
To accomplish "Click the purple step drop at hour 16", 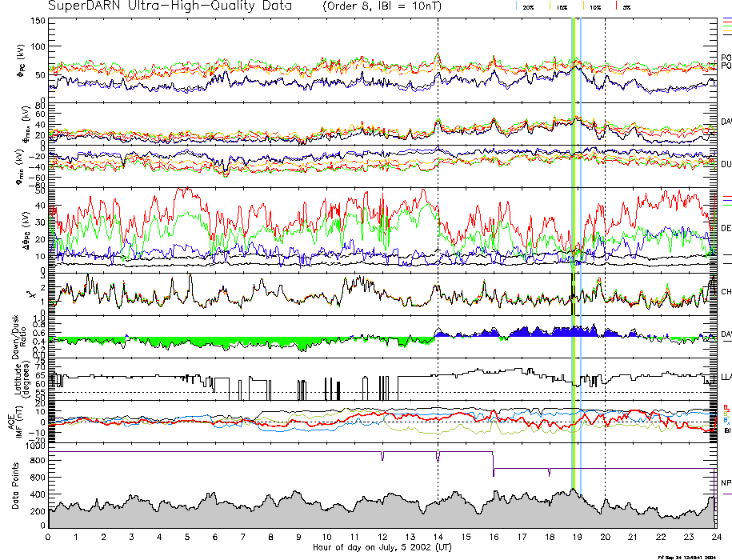I will pos(493,464).
